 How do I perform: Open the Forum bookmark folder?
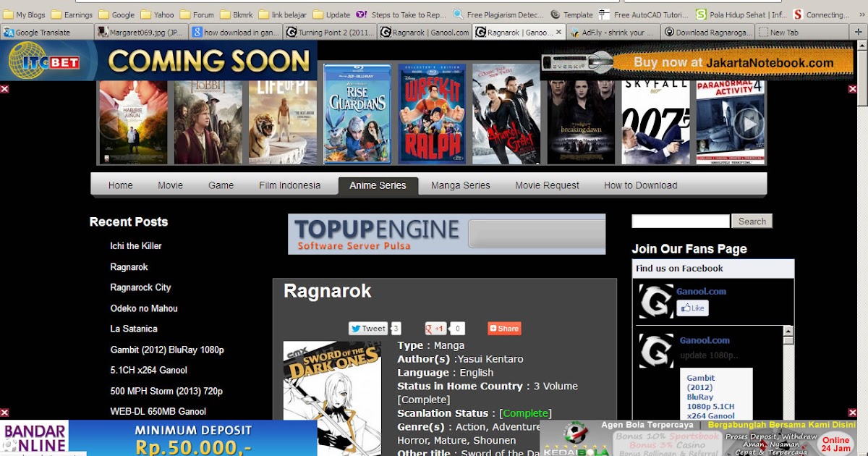[x=197, y=14]
